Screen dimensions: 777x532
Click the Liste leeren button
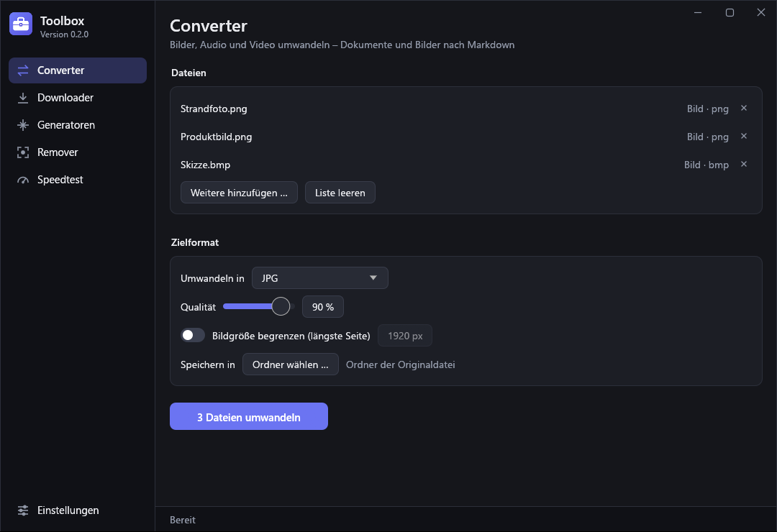click(x=340, y=193)
